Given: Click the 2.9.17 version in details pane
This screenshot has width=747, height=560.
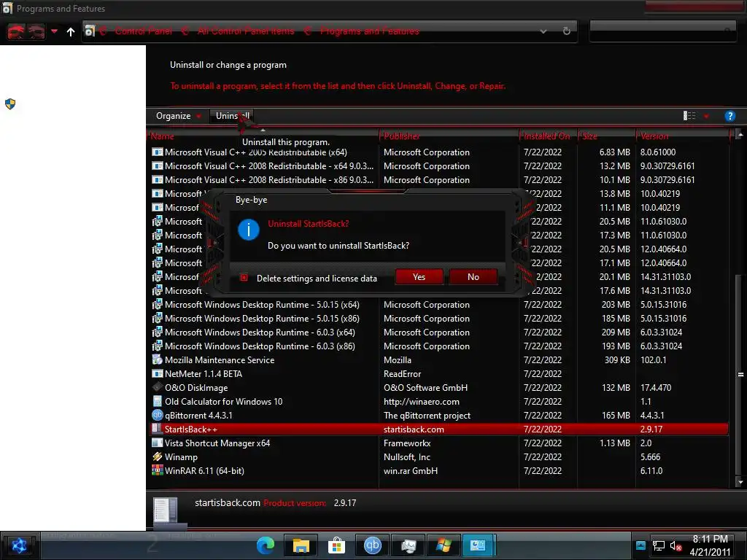Looking at the screenshot, I should [x=345, y=503].
